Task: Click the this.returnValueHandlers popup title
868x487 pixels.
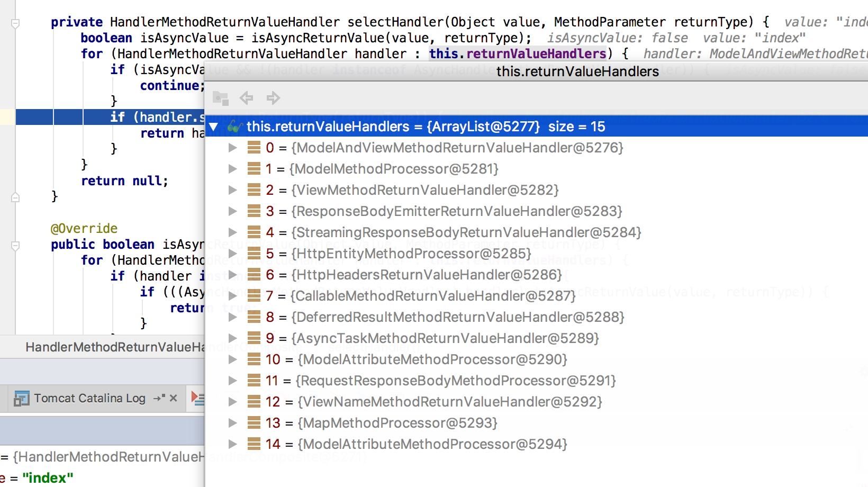Action: click(577, 71)
